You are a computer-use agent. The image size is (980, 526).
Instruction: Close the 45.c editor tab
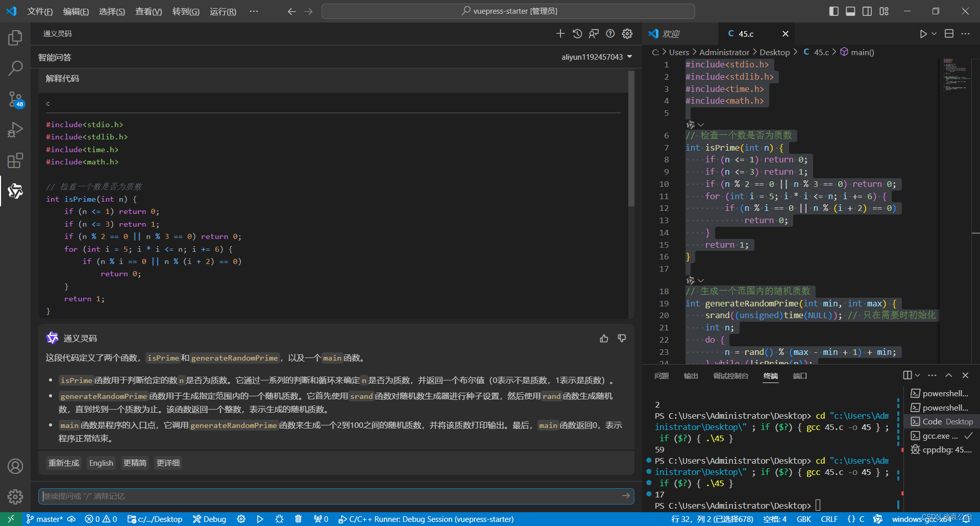pos(786,34)
